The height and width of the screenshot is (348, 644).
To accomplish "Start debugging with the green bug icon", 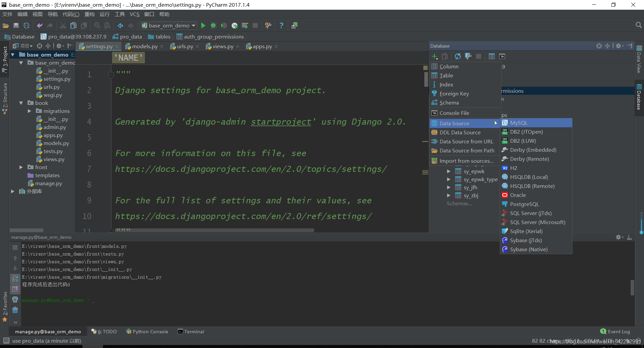I will [x=213, y=25].
